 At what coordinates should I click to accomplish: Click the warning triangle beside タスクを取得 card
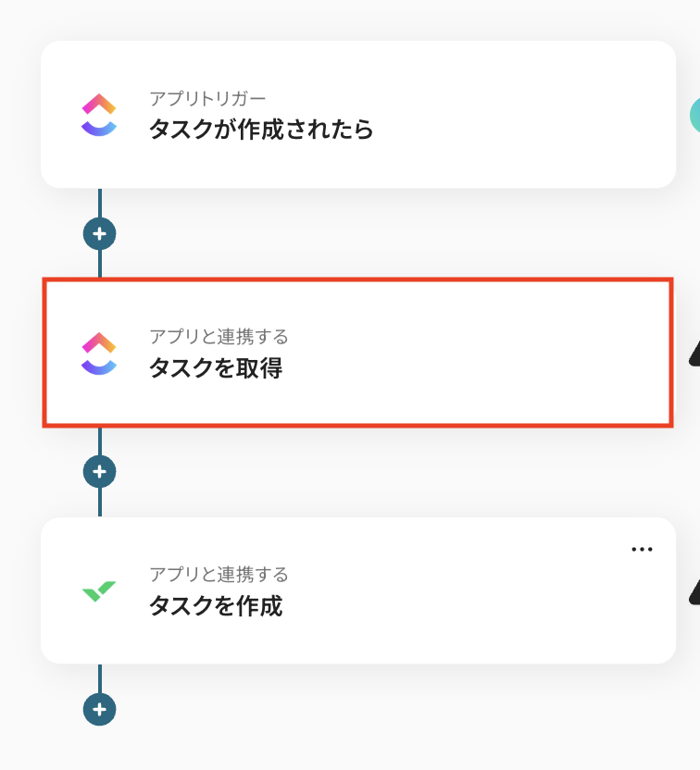pyautogui.click(x=694, y=352)
